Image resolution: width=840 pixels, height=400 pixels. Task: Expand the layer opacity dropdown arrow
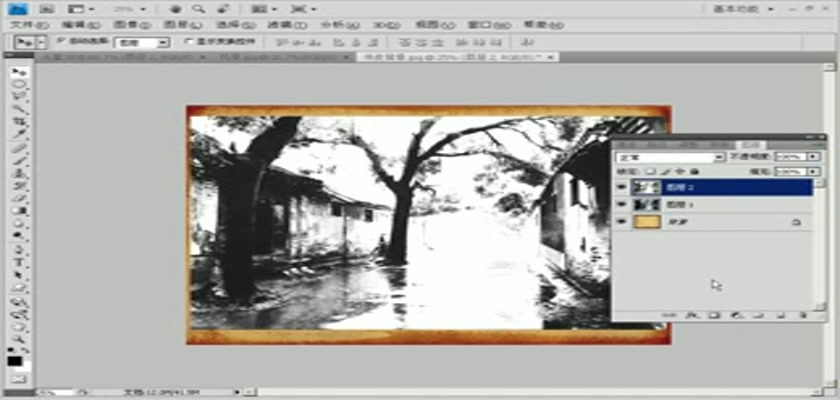click(813, 157)
